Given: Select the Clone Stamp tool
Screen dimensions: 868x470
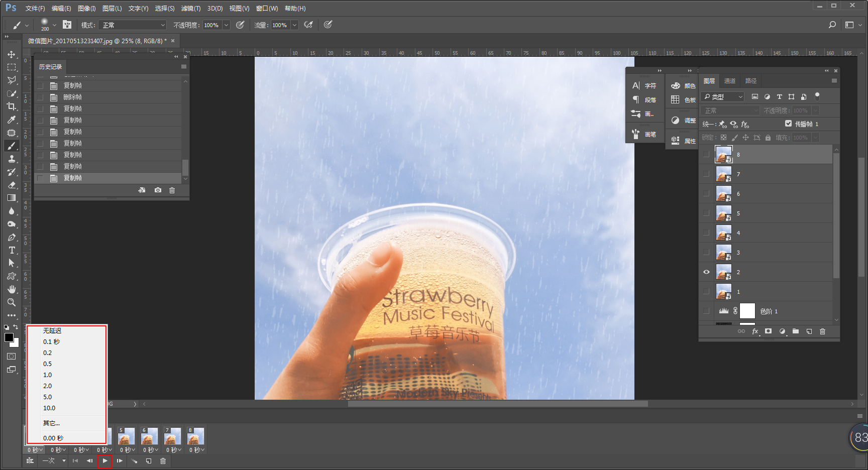Looking at the screenshot, I should [12, 159].
